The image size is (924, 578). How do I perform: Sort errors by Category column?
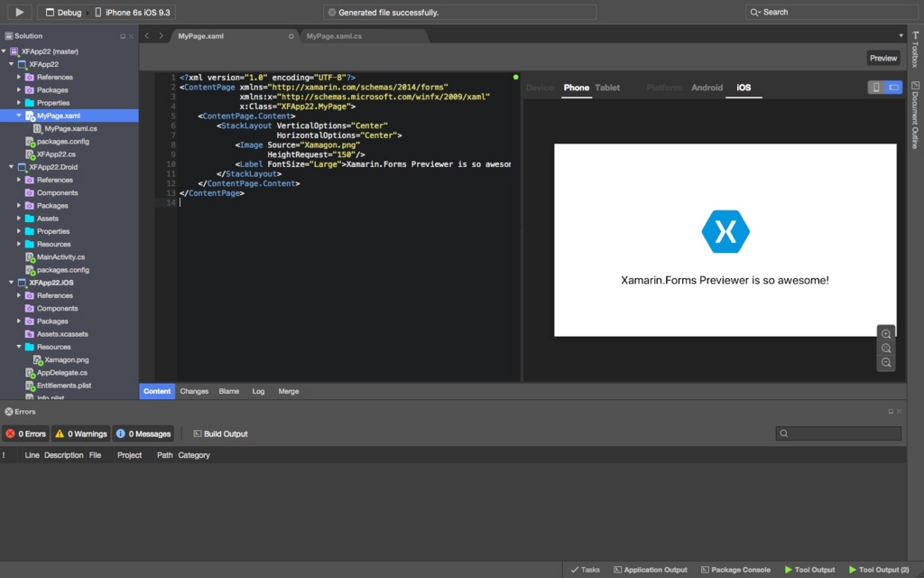click(194, 455)
